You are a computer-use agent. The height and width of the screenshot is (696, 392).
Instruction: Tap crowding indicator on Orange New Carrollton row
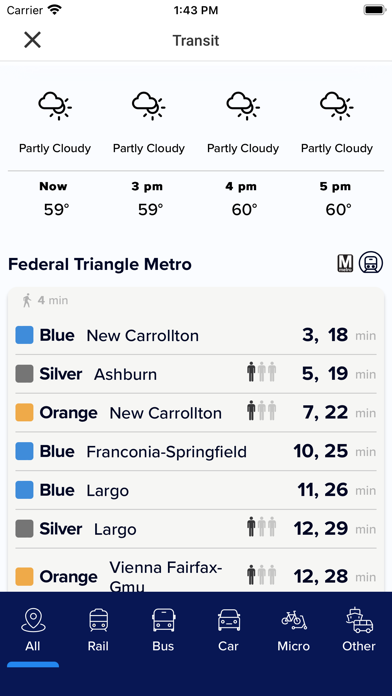click(262, 411)
